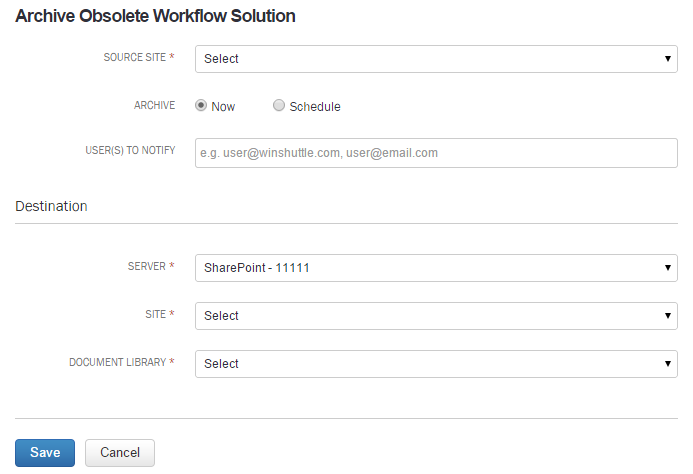Click the arrow icon on Server select
Viewport: 693px width, 474px height.
(667, 268)
